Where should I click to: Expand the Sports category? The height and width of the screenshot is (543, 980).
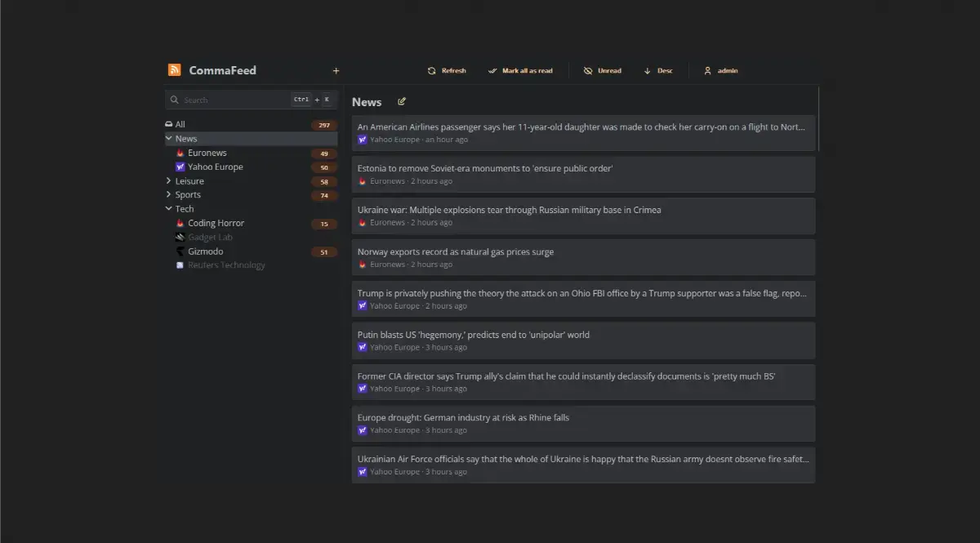coord(169,195)
